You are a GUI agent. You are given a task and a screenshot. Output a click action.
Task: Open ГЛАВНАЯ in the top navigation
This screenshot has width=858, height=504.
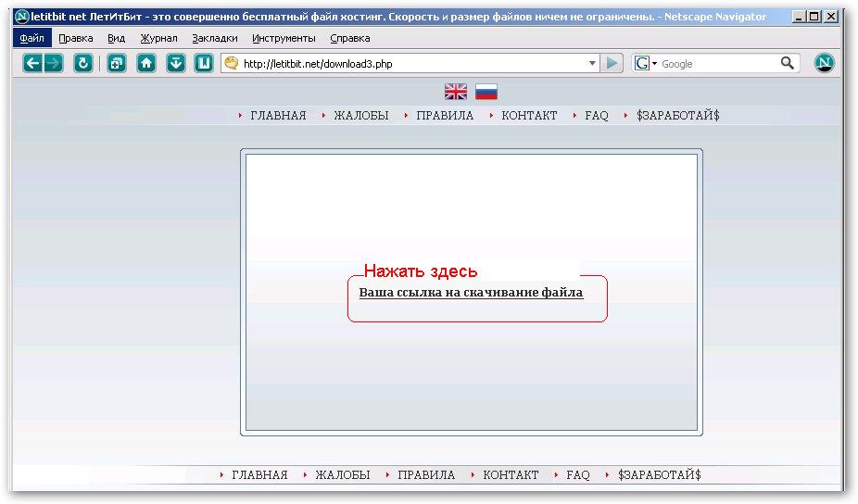click(x=278, y=116)
